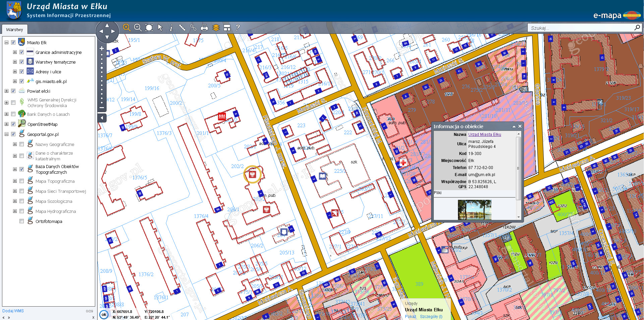Select Baza Danych Obiektów Topograficznych item

[x=57, y=169]
